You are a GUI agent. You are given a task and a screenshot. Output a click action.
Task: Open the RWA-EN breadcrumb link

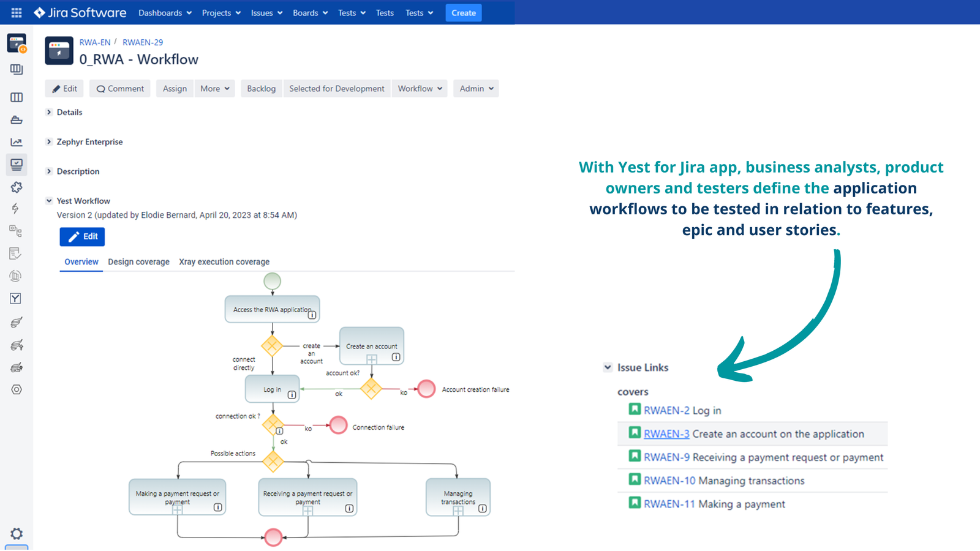[x=95, y=42]
